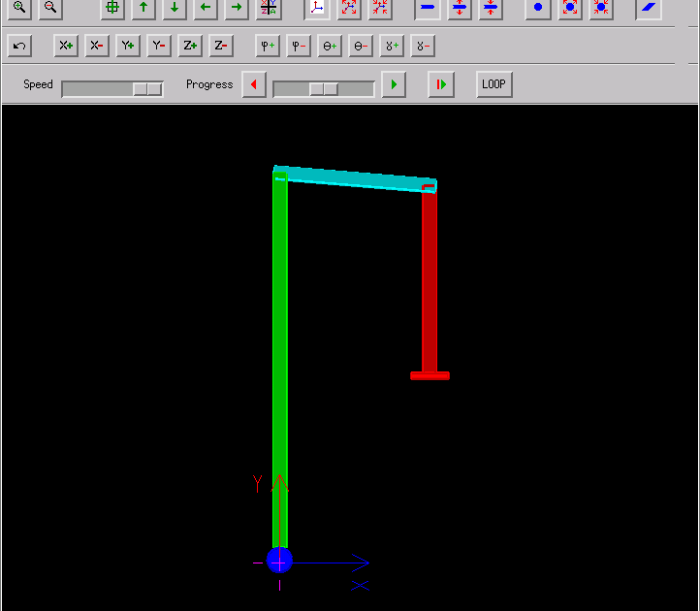700x611 pixels.
Task: Click the Speed slider handle
Action: pyautogui.click(x=147, y=89)
